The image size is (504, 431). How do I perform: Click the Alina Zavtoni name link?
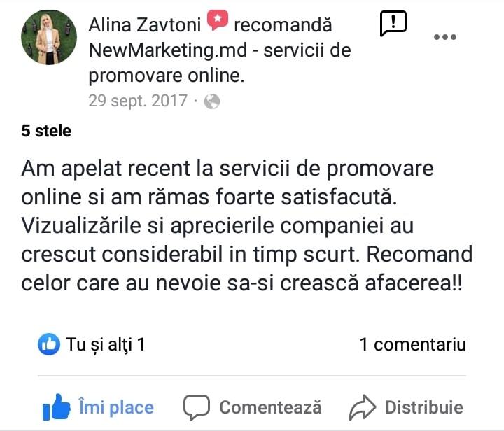click(x=145, y=25)
